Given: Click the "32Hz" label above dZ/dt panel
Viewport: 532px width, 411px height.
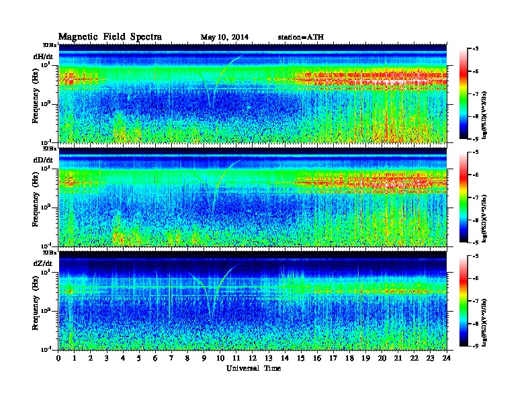Looking at the screenshot, I should pos(50,253).
